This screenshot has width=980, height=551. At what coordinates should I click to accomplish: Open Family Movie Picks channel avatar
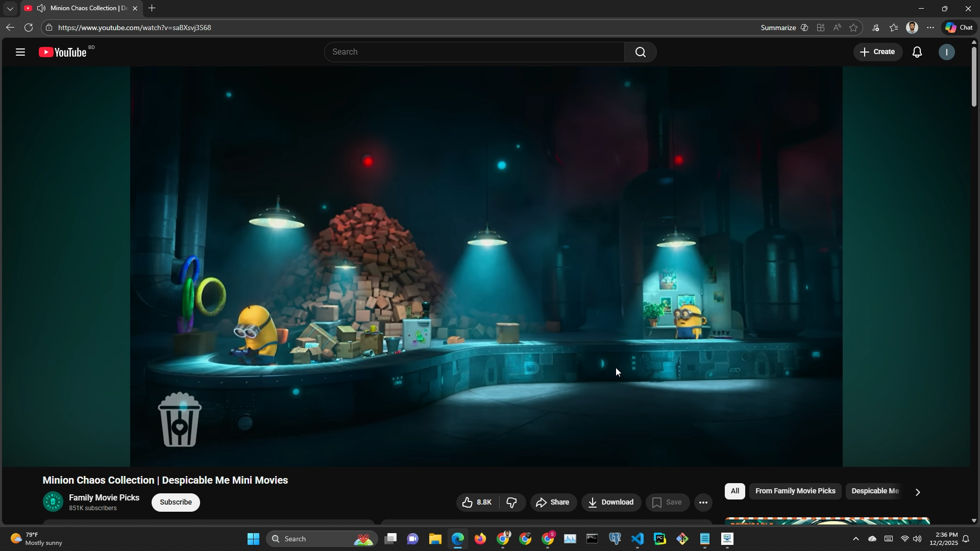(x=53, y=502)
